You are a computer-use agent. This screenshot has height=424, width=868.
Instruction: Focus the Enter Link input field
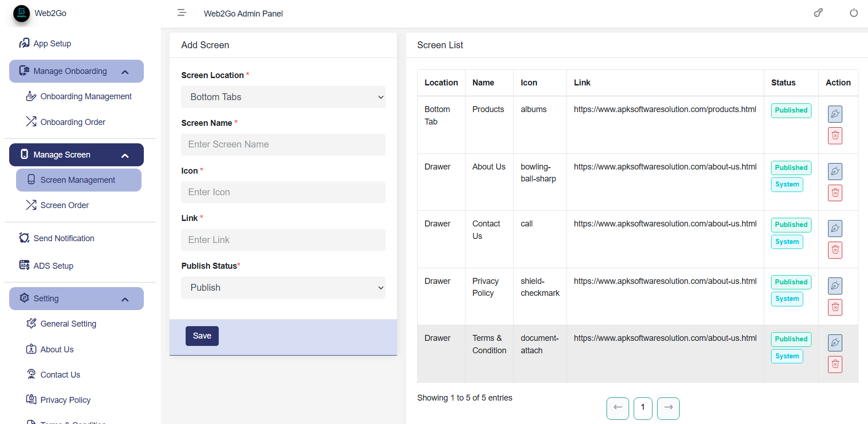[283, 240]
